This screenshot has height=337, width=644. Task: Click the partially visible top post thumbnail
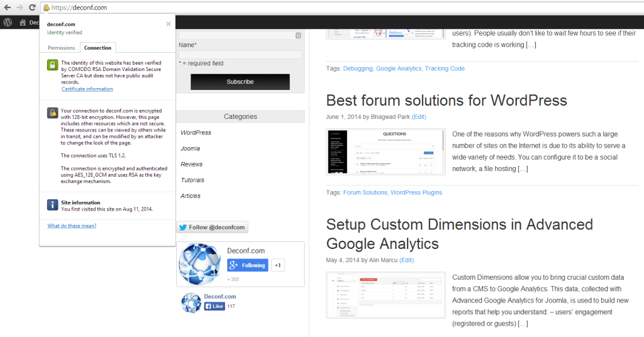coord(386,34)
